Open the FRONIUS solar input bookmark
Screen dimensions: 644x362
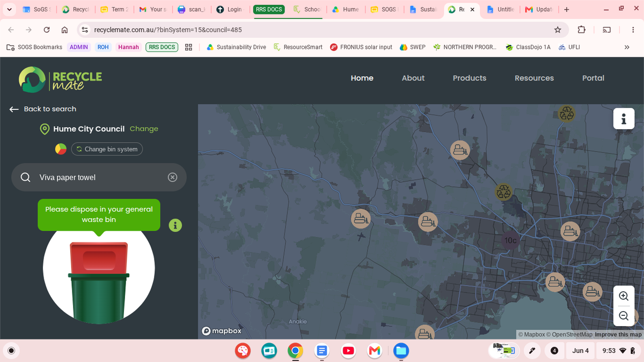pos(361,47)
